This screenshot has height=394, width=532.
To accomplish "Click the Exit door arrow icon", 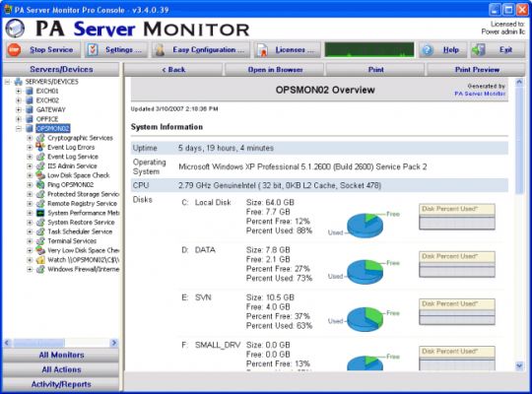I will (479, 50).
